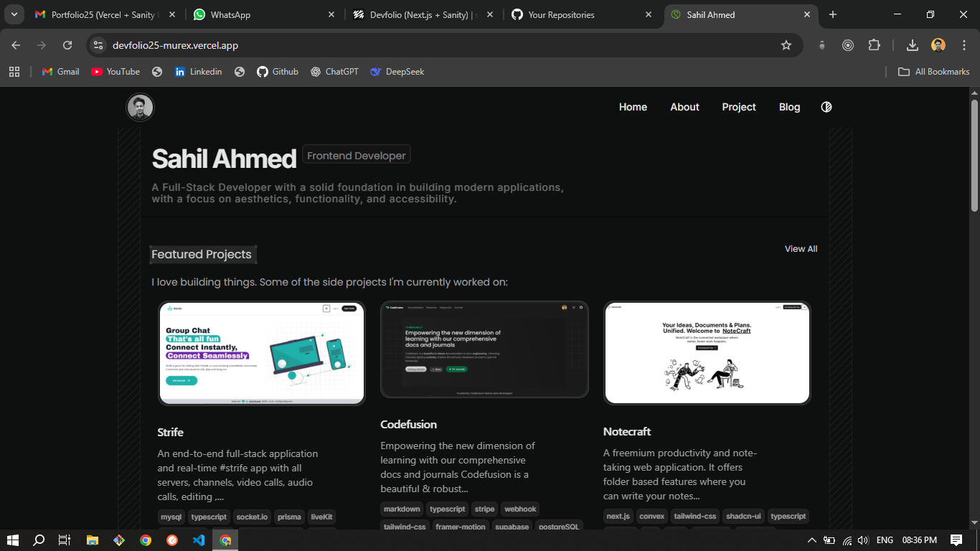Click the profile avatar logo in site header
980x551 pixels.
(x=140, y=108)
